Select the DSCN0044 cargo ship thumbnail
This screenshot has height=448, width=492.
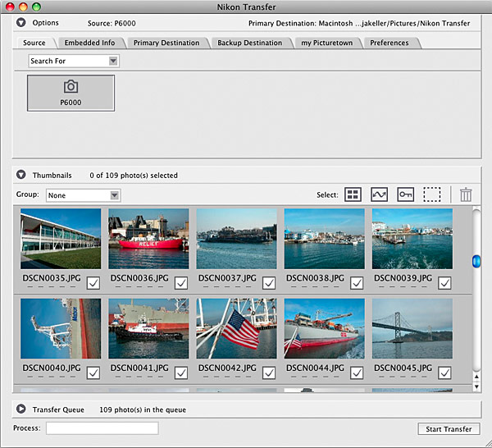coord(325,328)
